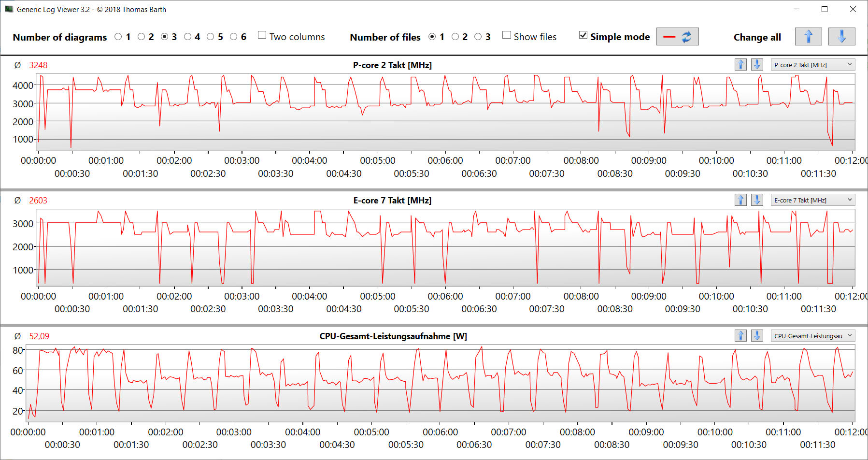Click up arrow for CPU-Gesamt-Leistungsaufnahme diagram
The width and height of the screenshot is (868, 460).
[x=740, y=336]
